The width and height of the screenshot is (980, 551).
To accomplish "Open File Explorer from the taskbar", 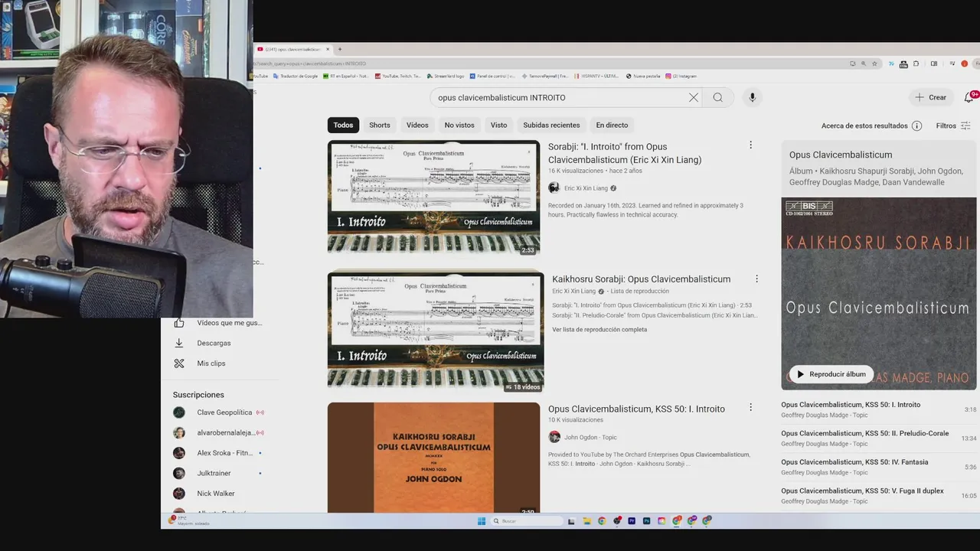I will pyautogui.click(x=586, y=521).
